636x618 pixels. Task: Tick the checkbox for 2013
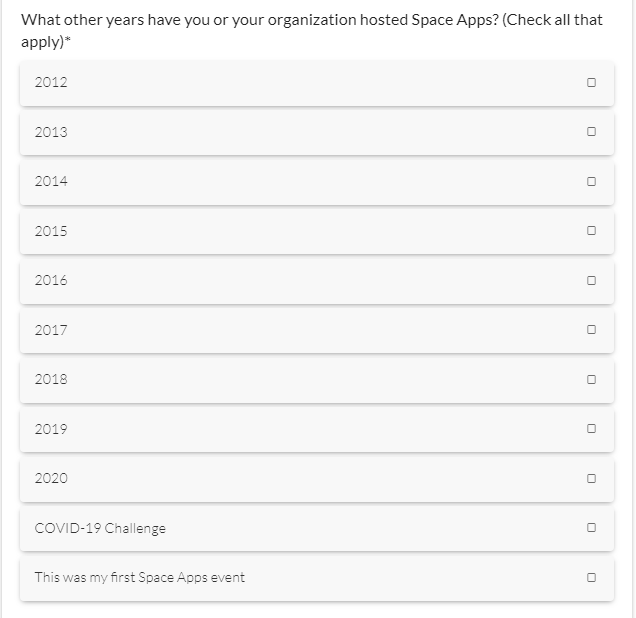click(x=591, y=132)
